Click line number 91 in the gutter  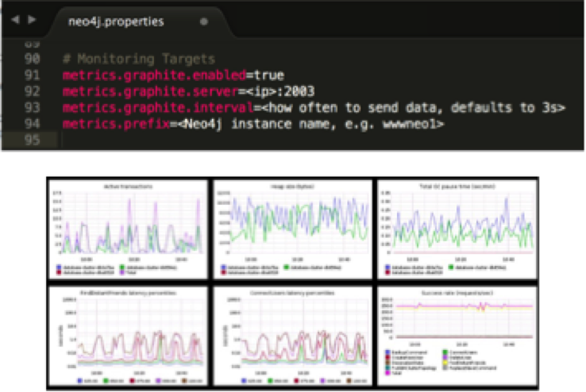point(32,75)
